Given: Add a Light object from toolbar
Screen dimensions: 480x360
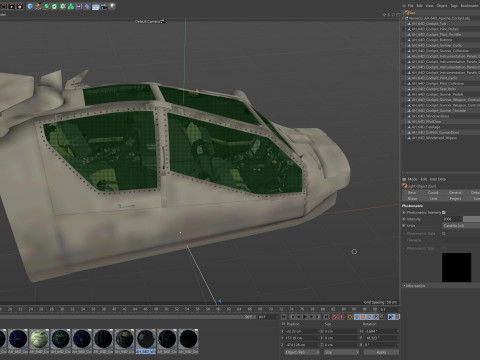Looking at the screenshot, I should 112,6.
